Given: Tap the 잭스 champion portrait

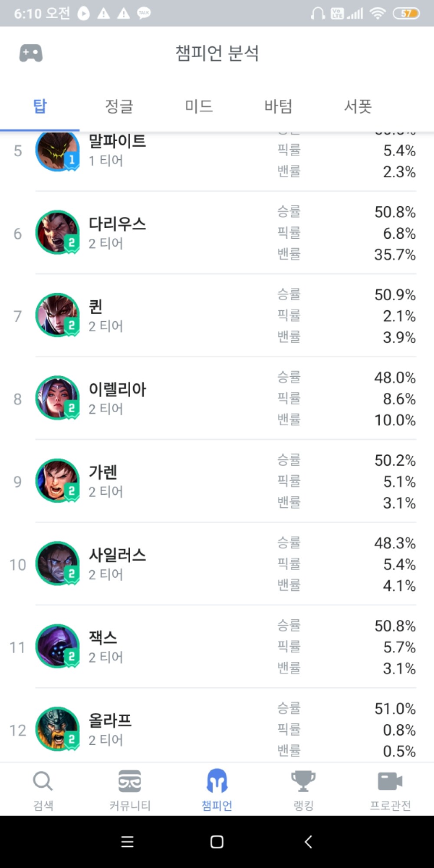Looking at the screenshot, I should (x=57, y=646).
